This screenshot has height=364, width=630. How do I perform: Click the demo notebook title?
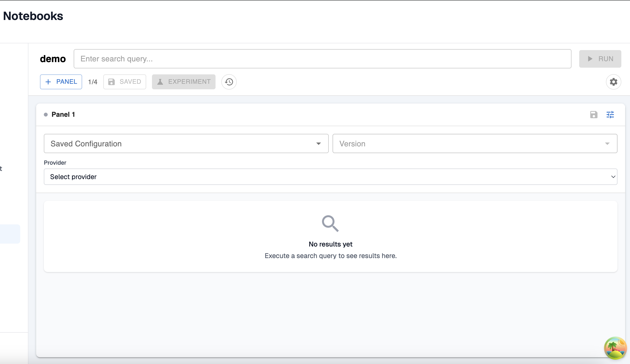(53, 59)
